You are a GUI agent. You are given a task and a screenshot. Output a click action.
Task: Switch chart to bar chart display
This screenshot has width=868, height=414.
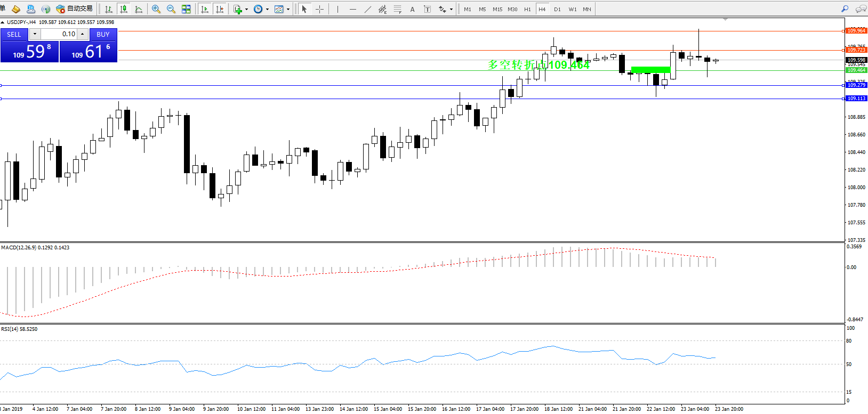pos(109,9)
